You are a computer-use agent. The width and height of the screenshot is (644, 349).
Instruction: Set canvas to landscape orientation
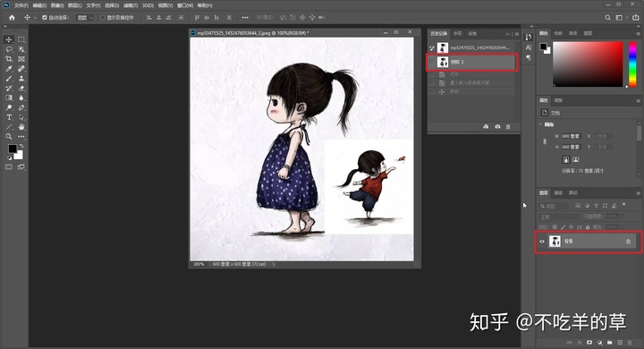pos(575,159)
